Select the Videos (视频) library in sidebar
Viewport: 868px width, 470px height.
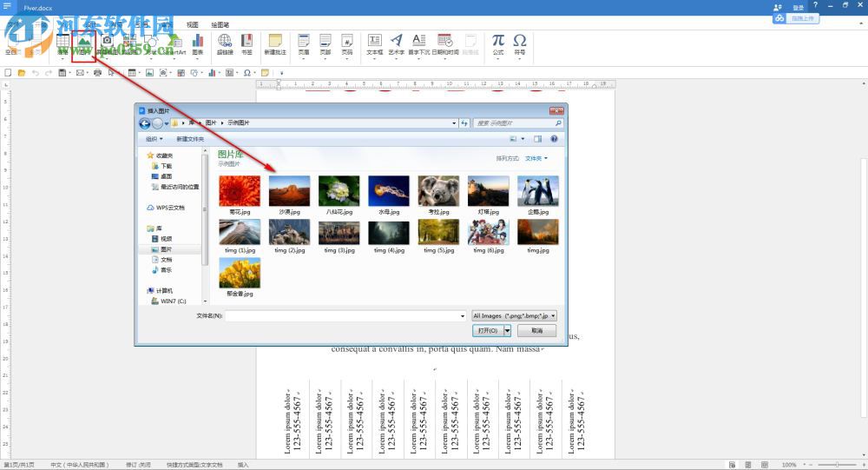[x=161, y=239]
